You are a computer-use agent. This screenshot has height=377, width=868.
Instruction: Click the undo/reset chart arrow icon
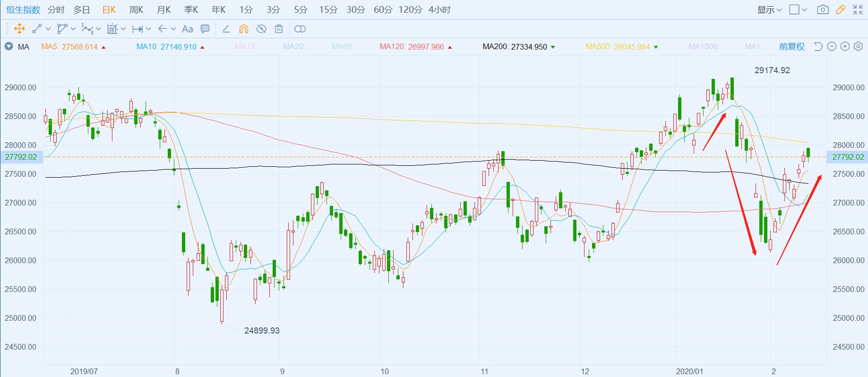(x=818, y=46)
